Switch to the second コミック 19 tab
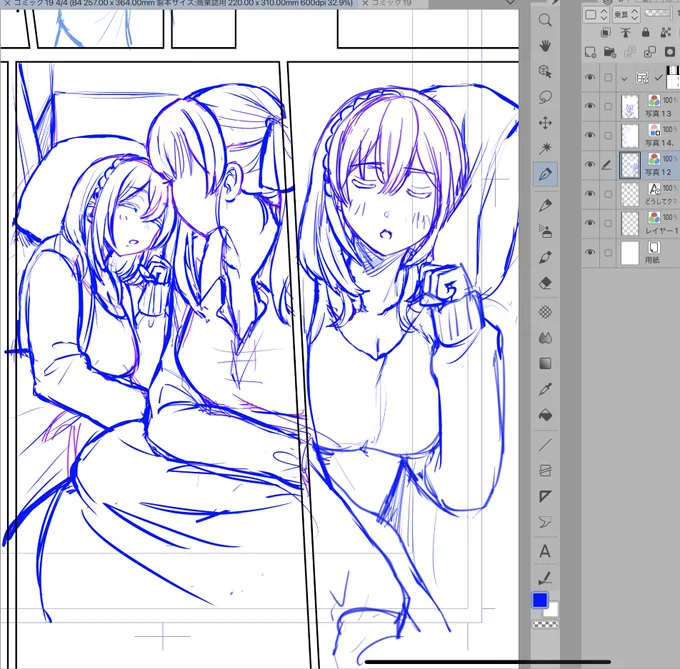Viewport: 680px width, 669px height. [x=391, y=3]
